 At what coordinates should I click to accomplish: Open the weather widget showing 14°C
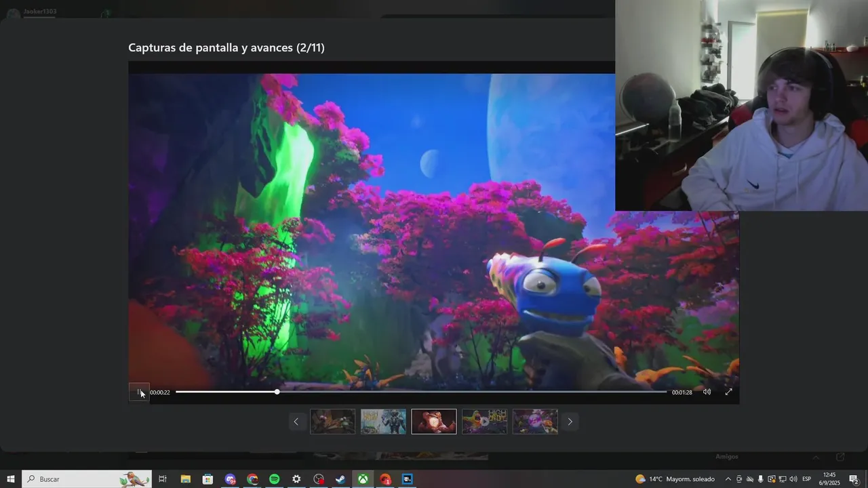click(x=675, y=479)
